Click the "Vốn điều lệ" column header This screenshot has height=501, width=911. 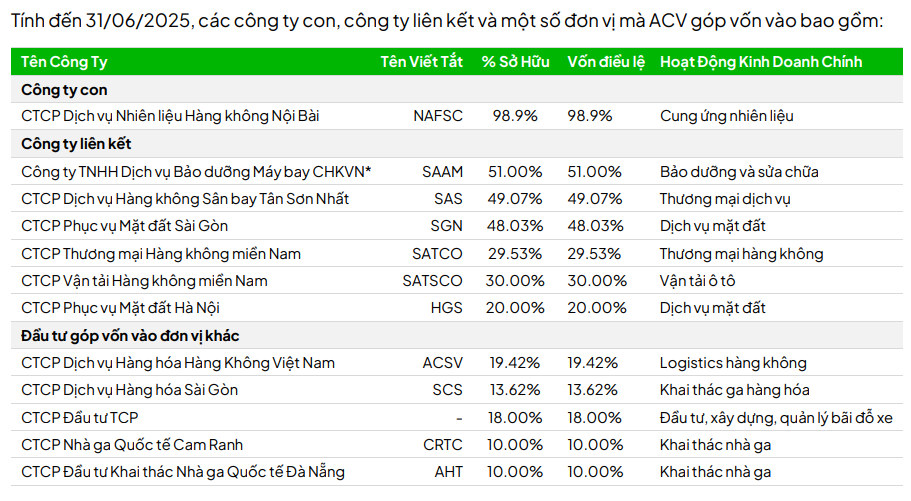click(605, 62)
